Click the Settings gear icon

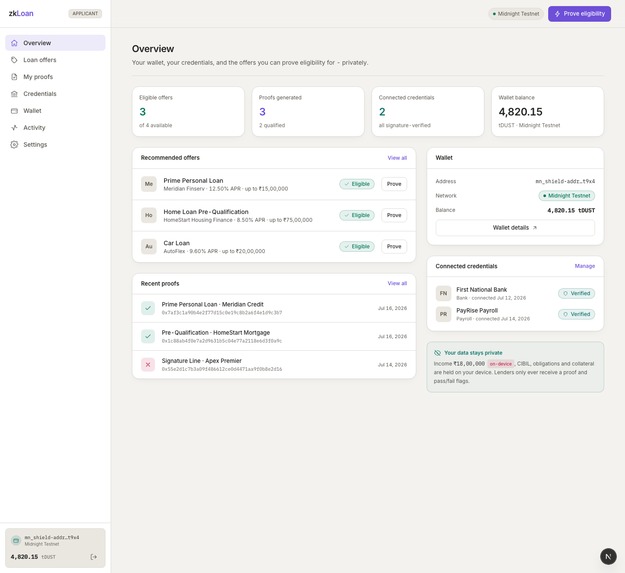pos(14,145)
